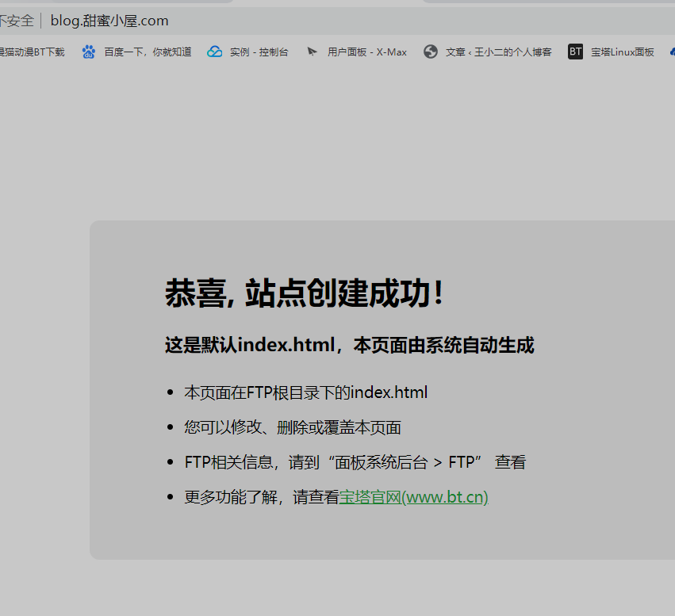Screen dimensions: 675x616
Task: Click the arrow icon beside 用户面板 - X-Max
Action: [x=312, y=52]
